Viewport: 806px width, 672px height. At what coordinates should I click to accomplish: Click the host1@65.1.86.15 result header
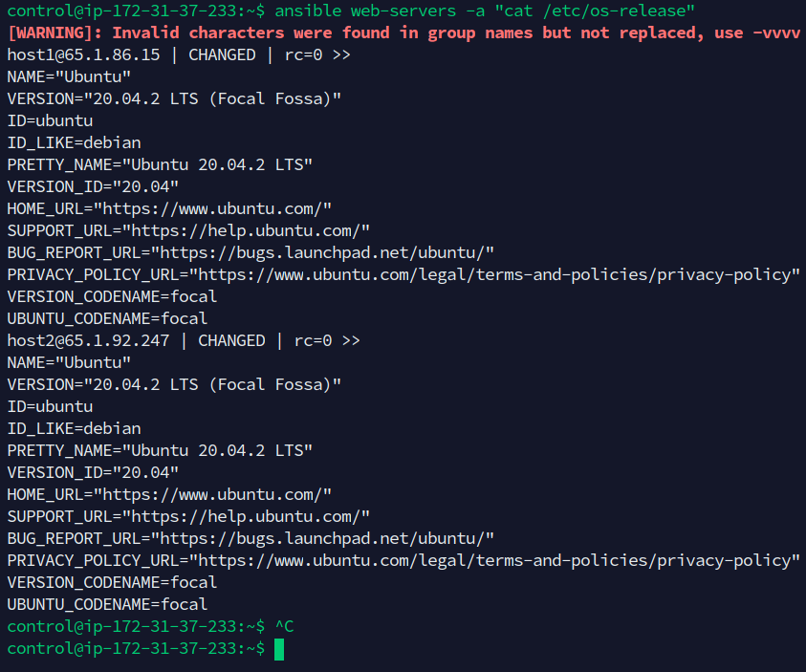83,54
